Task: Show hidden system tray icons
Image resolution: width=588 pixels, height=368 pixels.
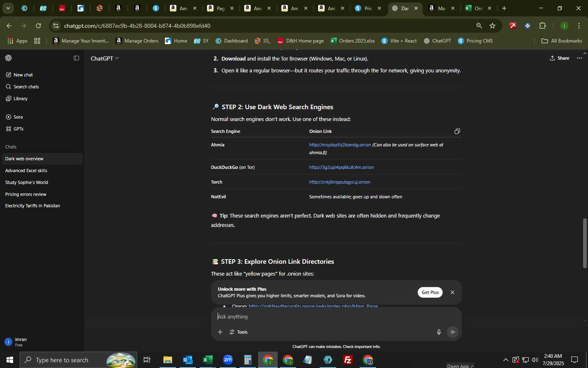Action: coord(506,360)
